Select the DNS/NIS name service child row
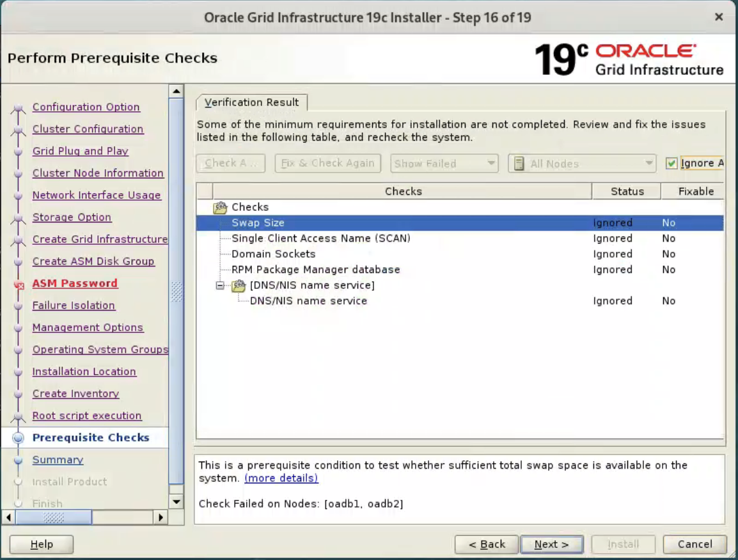 [460, 300]
